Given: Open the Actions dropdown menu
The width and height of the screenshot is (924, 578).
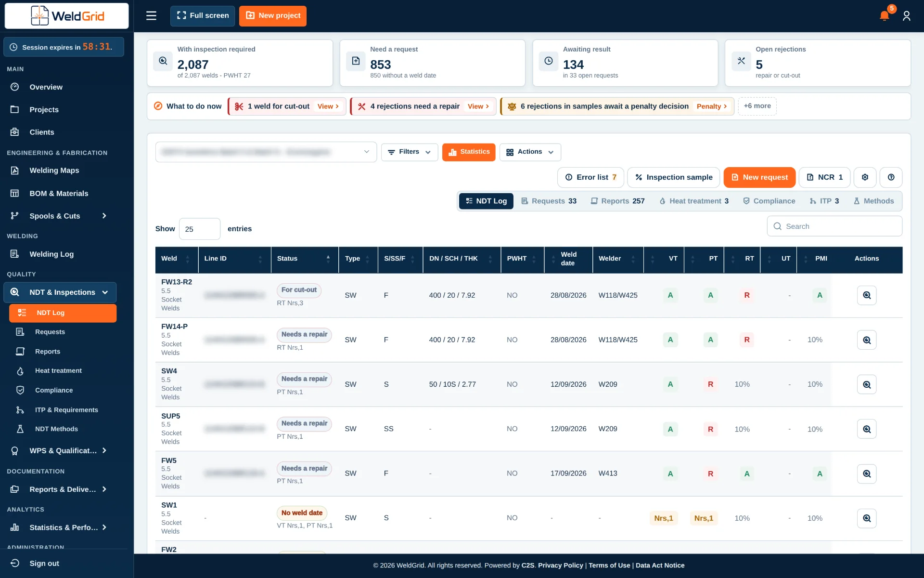Looking at the screenshot, I should 530,152.
